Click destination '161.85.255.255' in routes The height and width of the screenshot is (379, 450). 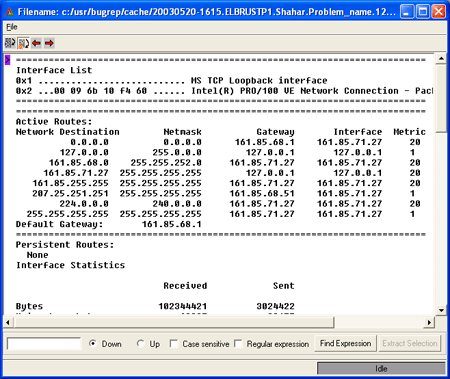point(70,183)
